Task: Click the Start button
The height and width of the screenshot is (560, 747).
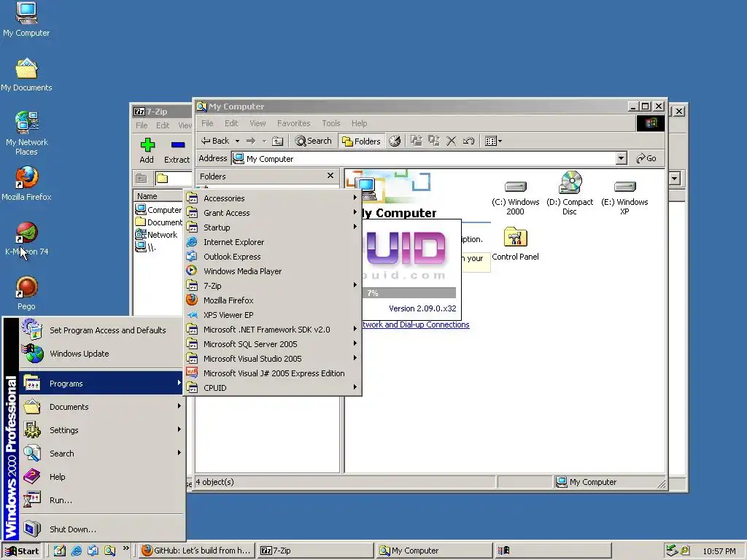Action: [x=22, y=551]
